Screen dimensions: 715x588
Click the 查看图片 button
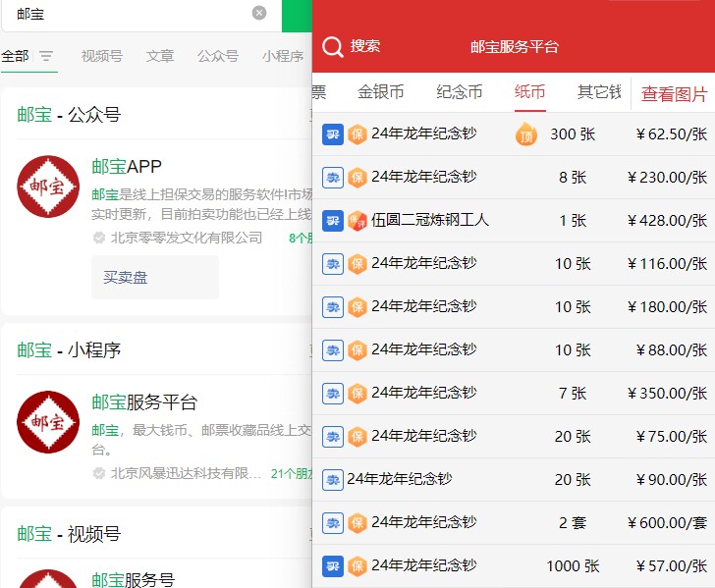tap(674, 94)
